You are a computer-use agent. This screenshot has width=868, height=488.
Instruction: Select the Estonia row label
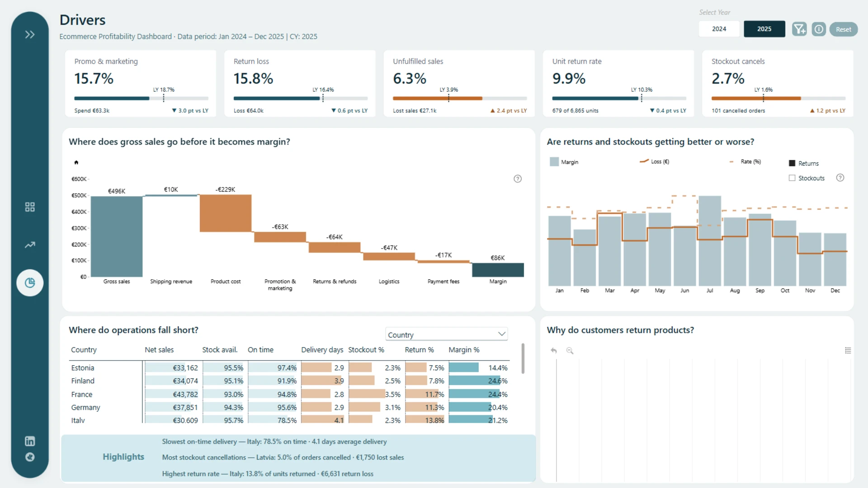click(x=83, y=368)
